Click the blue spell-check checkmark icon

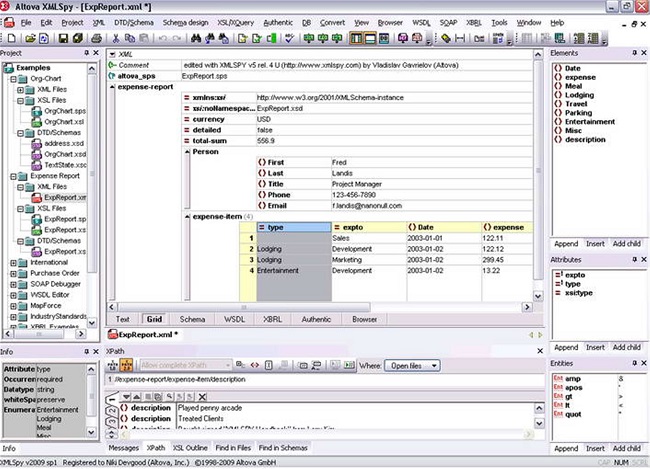(x=290, y=39)
